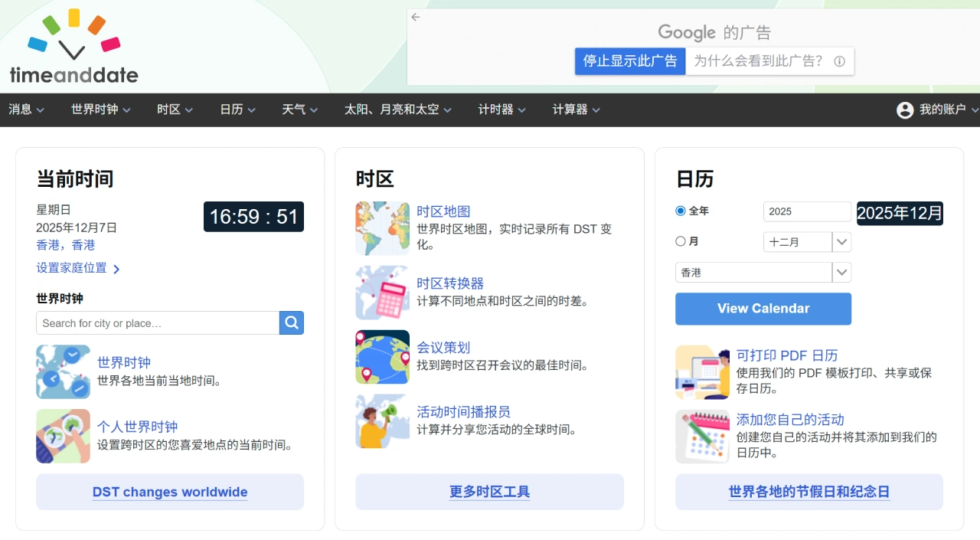Click into the city search field

coord(158,323)
